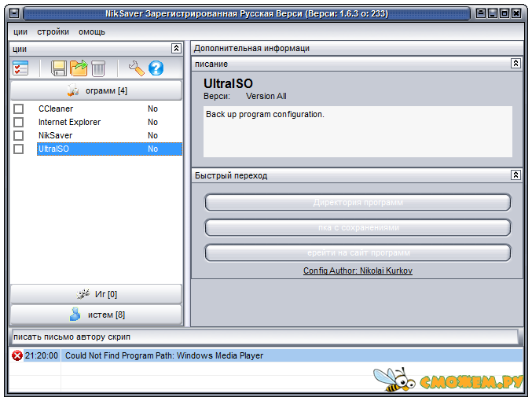This screenshot has height=401, width=532.
Task: Tick the CCleaner checkbox
Action: 18,109
